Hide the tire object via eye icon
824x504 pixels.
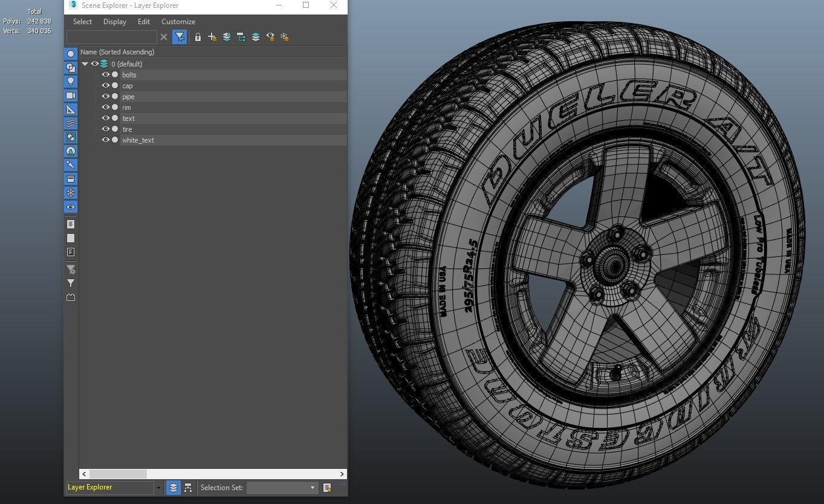point(106,129)
